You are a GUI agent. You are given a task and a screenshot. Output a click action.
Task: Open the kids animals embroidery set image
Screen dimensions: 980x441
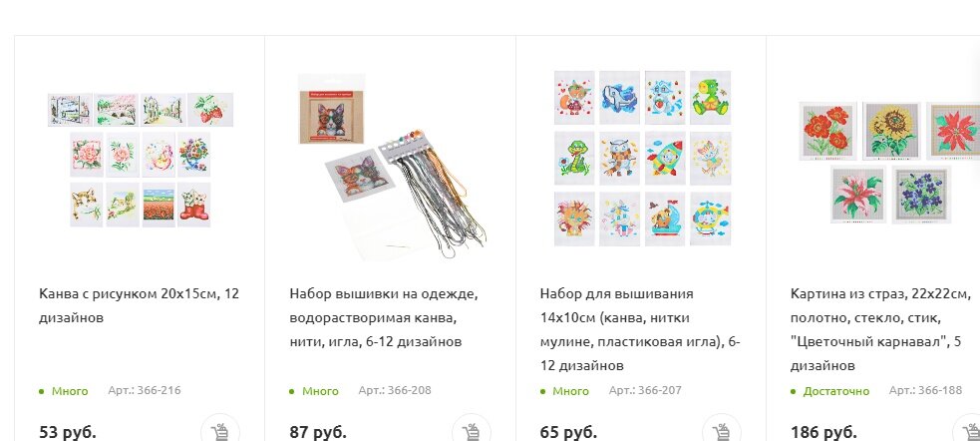(642, 159)
